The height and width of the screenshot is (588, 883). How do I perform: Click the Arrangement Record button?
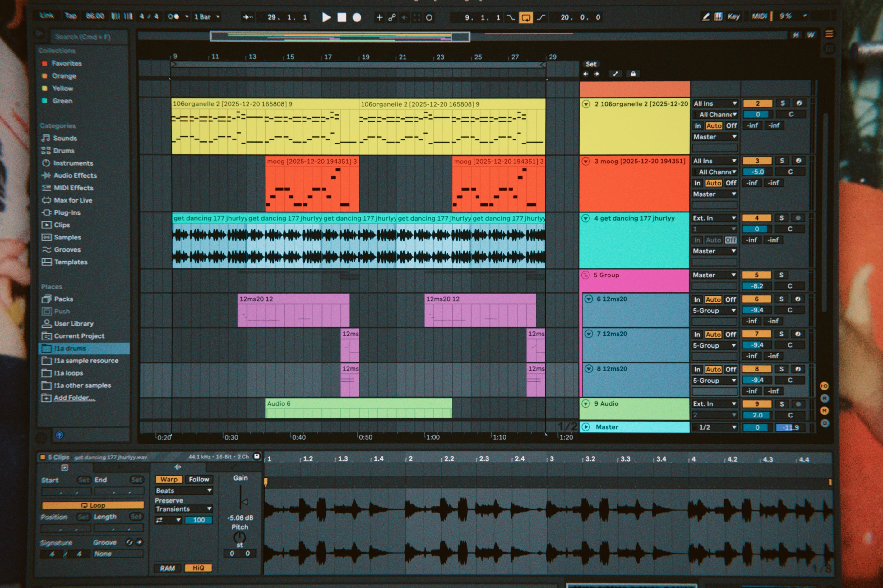[x=357, y=17]
